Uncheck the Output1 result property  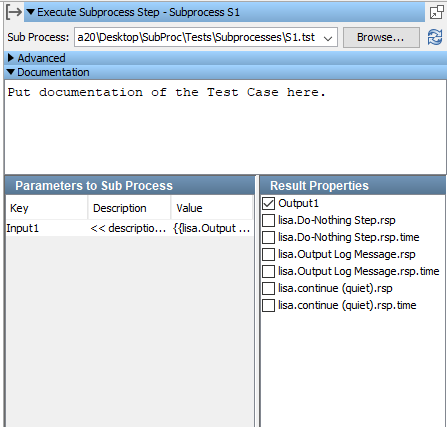268,203
